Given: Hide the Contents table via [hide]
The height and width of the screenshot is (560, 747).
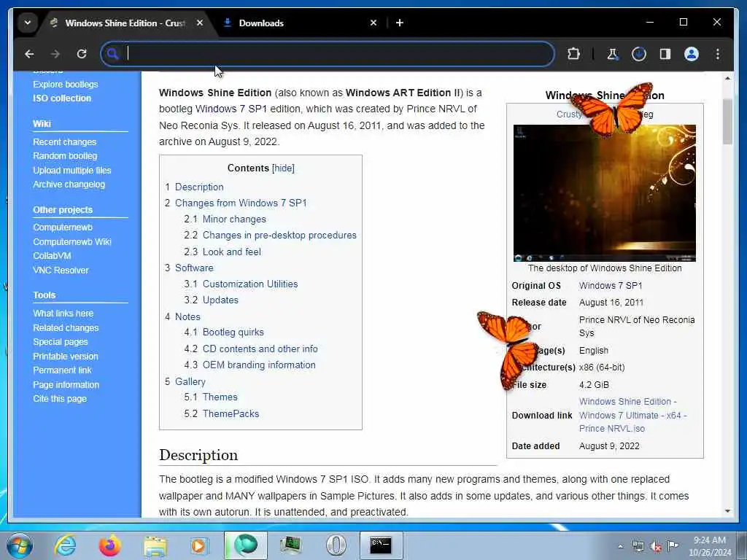Looking at the screenshot, I should click(283, 168).
